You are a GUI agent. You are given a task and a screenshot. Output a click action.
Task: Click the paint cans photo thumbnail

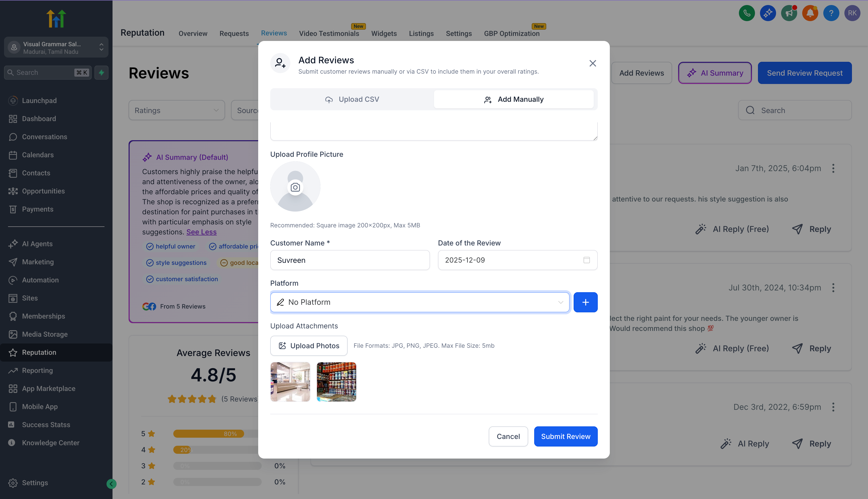pos(336,381)
